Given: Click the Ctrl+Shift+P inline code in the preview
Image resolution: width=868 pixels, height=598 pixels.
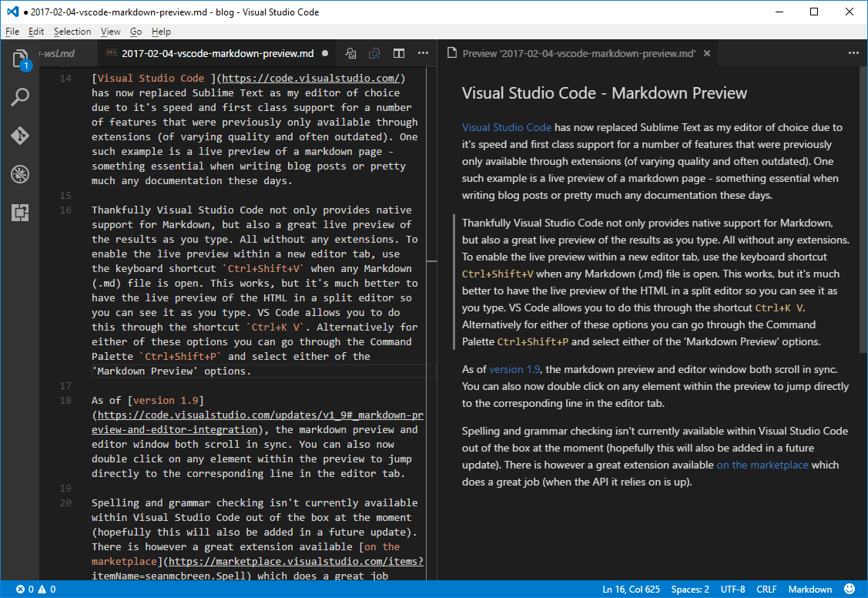Looking at the screenshot, I should pos(532,341).
